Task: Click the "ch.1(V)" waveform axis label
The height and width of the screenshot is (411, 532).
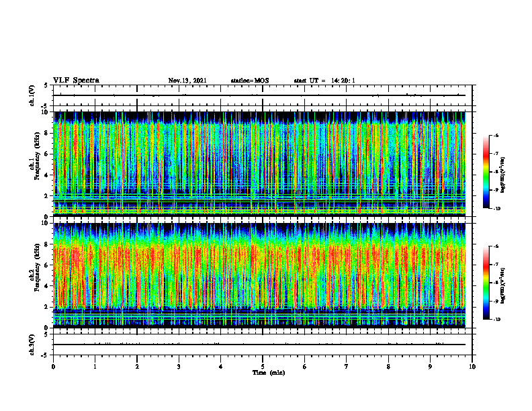Action: coord(32,95)
